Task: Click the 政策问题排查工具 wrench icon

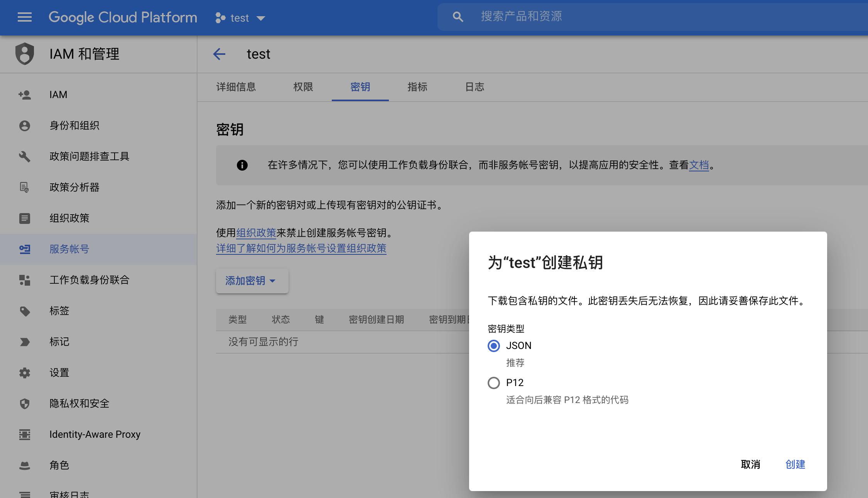Action: coord(24,156)
